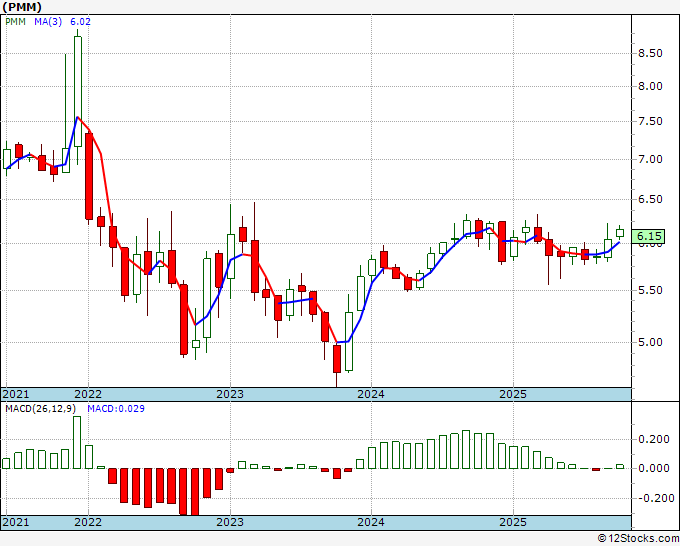Click 2025 on the price chart time axis
The width and height of the screenshot is (680, 546).
point(513,394)
